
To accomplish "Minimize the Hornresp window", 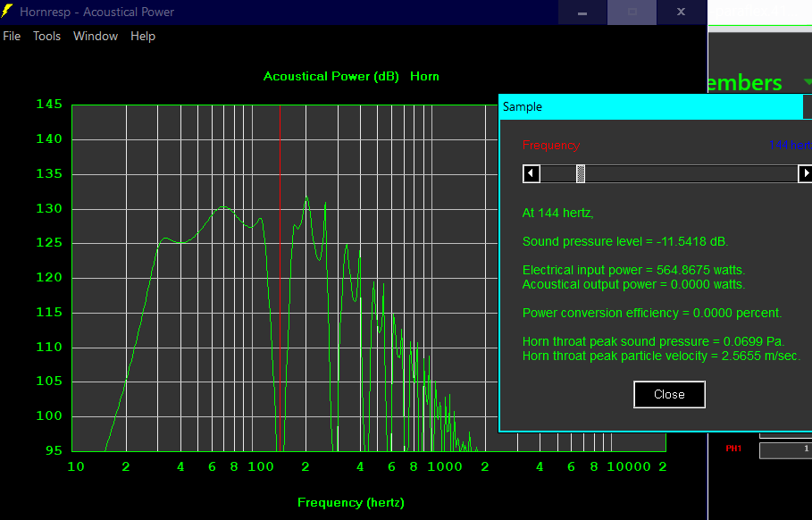I will 582,12.
